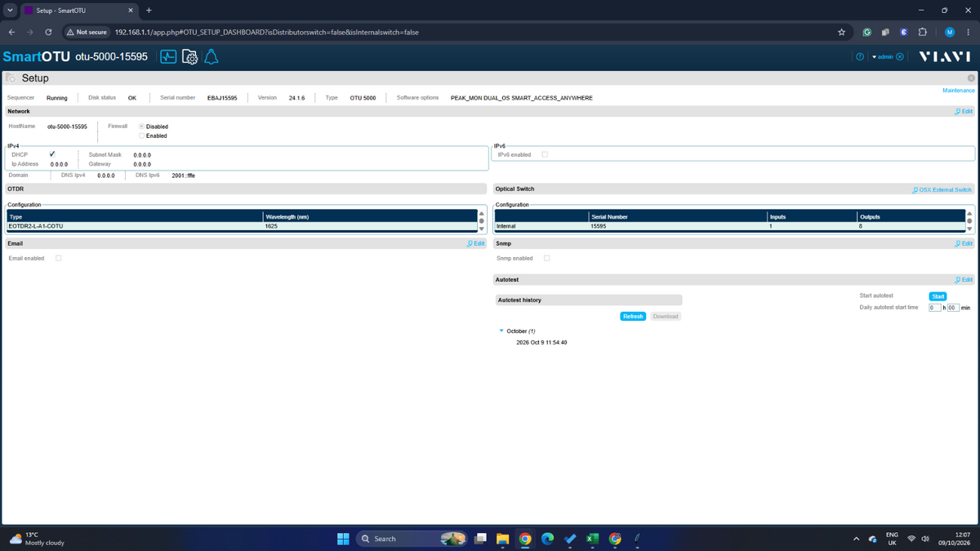The image size is (980, 551).
Task: Select the Firewall Enabled radio button
Action: pyautogui.click(x=142, y=136)
